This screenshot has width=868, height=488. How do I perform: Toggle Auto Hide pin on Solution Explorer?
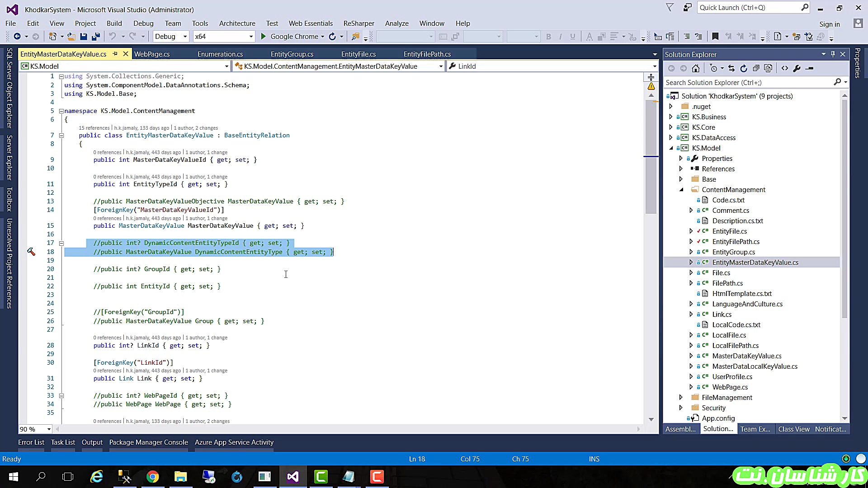(x=833, y=54)
